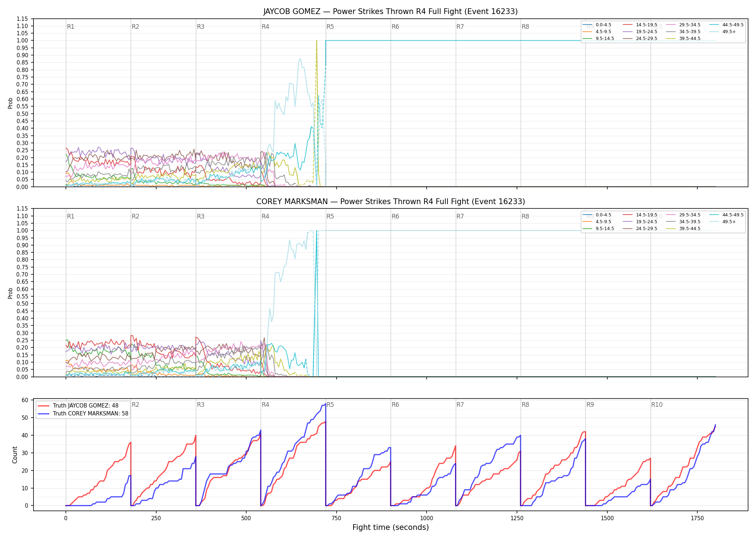Select '29.5-34.5' legend entry in Gomez chart

683,25
